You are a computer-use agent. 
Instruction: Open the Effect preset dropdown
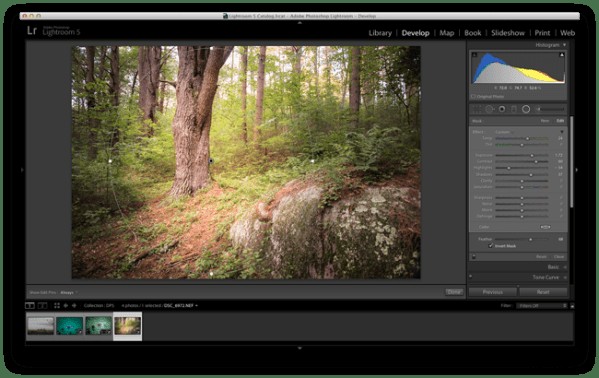tap(503, 132)
